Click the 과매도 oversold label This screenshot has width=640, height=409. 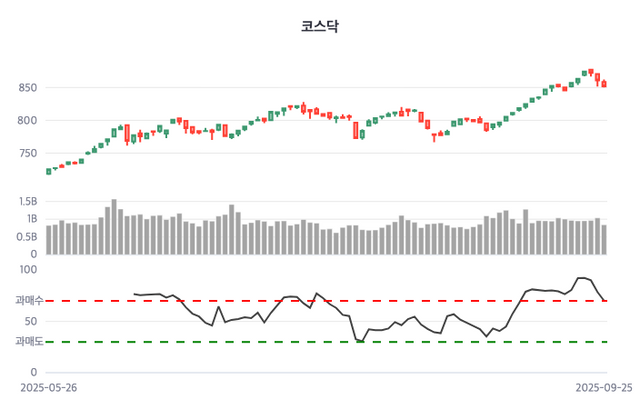coord(27,343)
